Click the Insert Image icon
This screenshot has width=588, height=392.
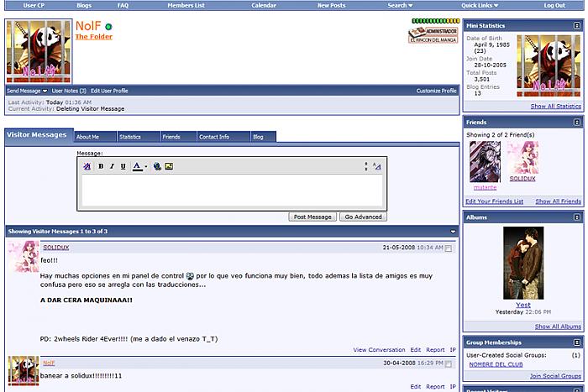[168, 166]
